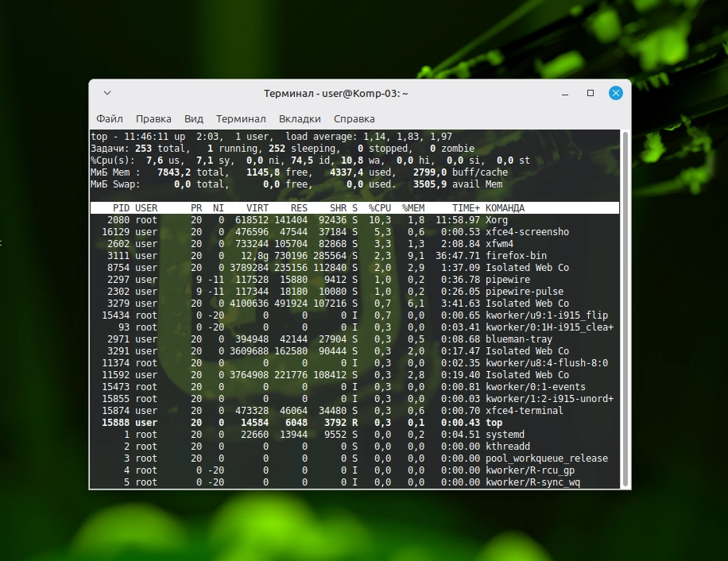
Task: Click the КОМАНДА column header
Action: [505, 208]
